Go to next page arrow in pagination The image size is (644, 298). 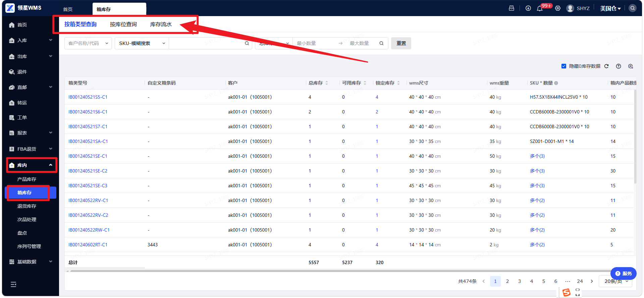click(592, 281)
